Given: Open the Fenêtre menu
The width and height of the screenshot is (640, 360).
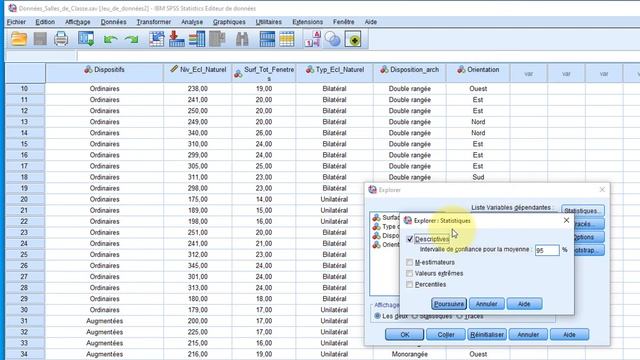Looking at the screenshot, I should tap(343, 22).
